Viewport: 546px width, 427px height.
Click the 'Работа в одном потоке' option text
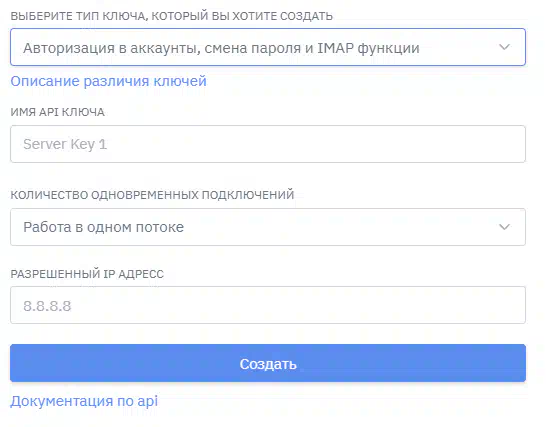click(x=103, y=227)
